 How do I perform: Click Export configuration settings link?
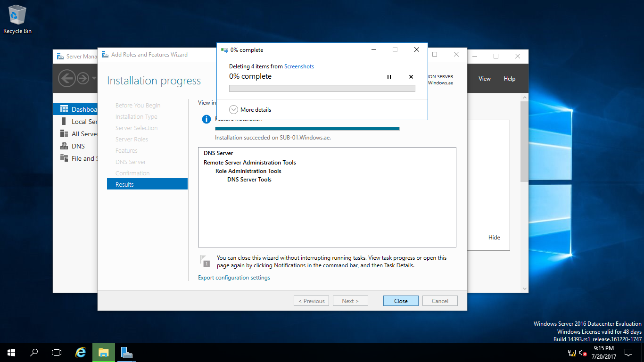pos(234,278)
